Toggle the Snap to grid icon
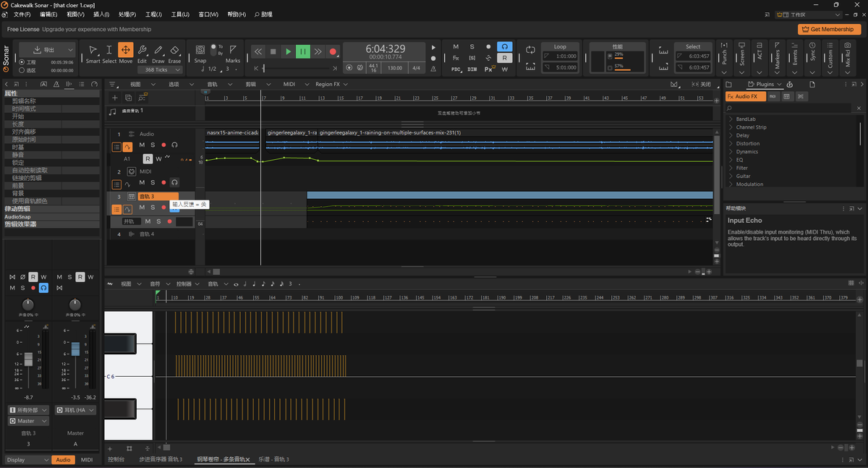 pyautogui.click(x=200, y=50)
